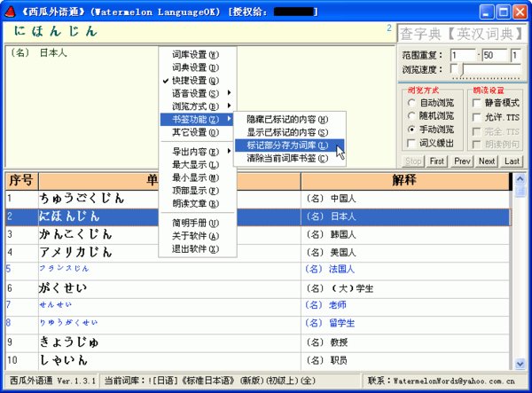Viewport: 532px width, 393px height.
Task: Select the 自动浏览 radio button
Action: tap(411, 102)
